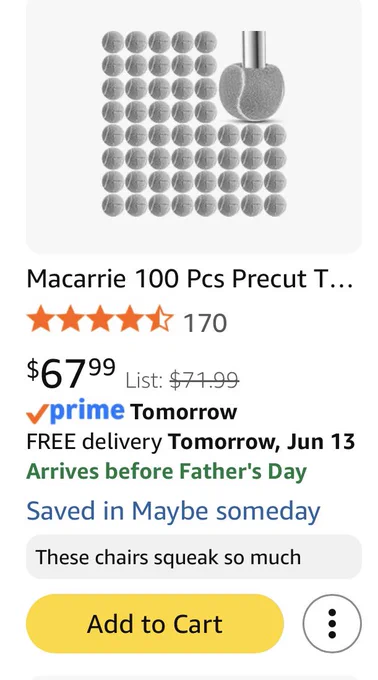
Task: Tap the orange star rating icons
Action: click(100, 319)
